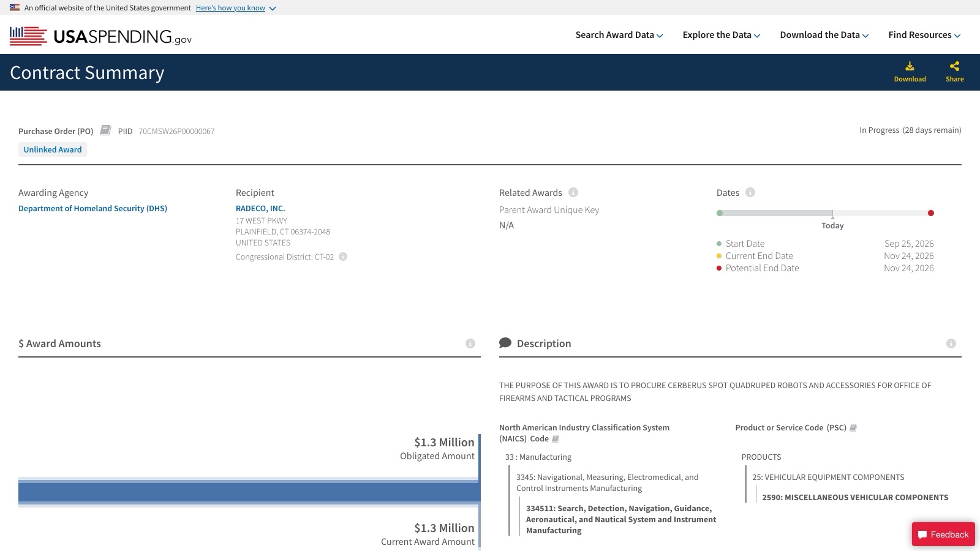980x551 pixels.
Task: Show info tooltip for Dates
Action: (x=750, y=192)
